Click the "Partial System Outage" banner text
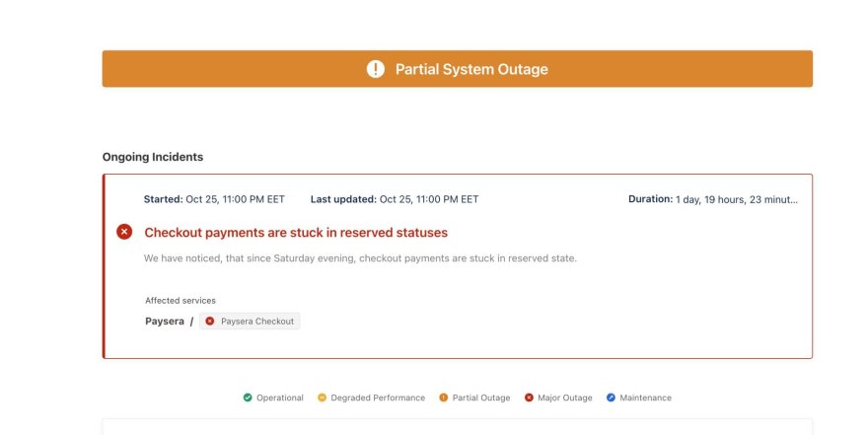The height and width of the screenshot is (435, 868). (x=471, y=69)
